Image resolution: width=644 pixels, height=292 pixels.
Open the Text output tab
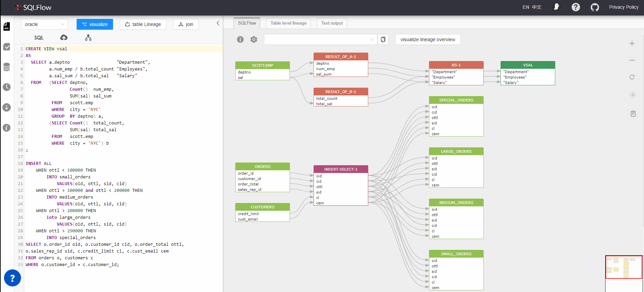click(331, 23)
